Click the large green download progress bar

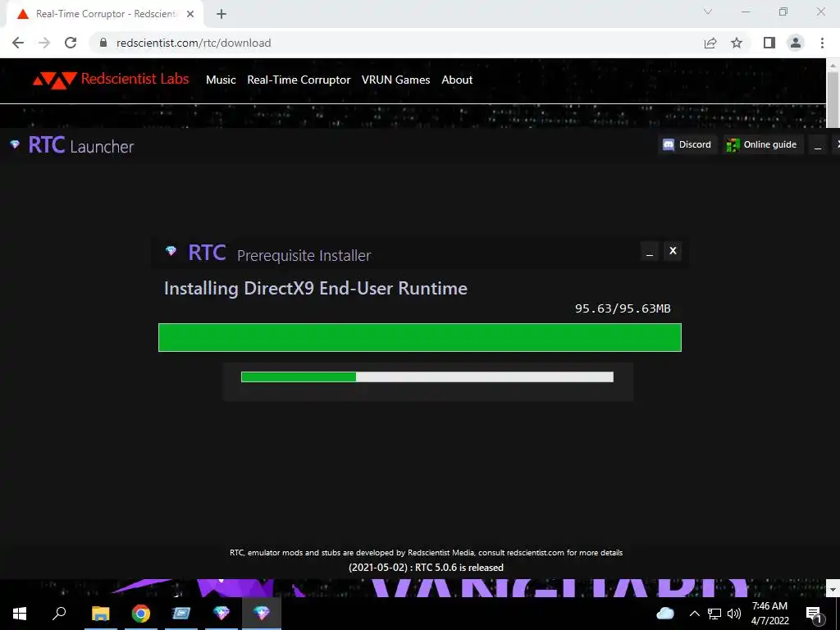pyautogui.click(x=419, y=337)
